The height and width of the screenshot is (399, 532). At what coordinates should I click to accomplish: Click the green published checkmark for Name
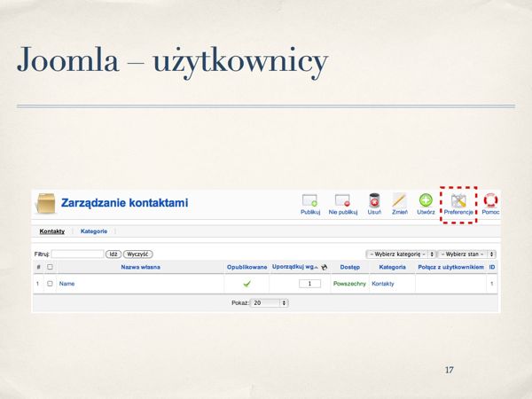click(247, 284)
